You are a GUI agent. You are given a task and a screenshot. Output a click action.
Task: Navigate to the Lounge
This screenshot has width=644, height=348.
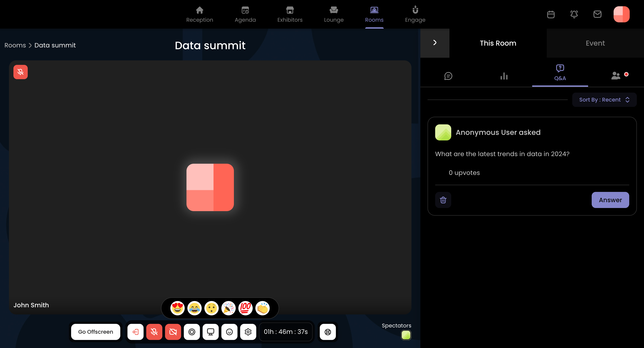click(x=334, y=14)
